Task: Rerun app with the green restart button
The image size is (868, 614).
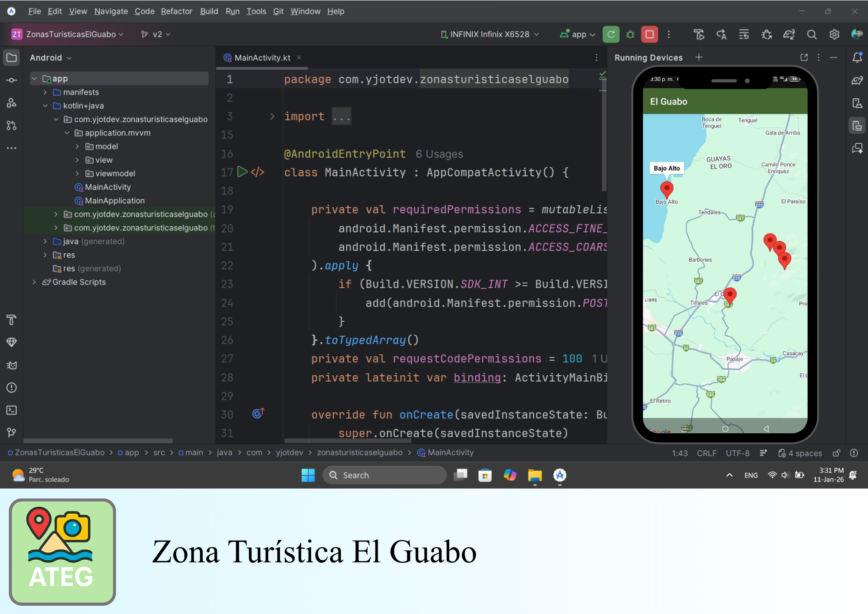Action: (x=611, y=34)
